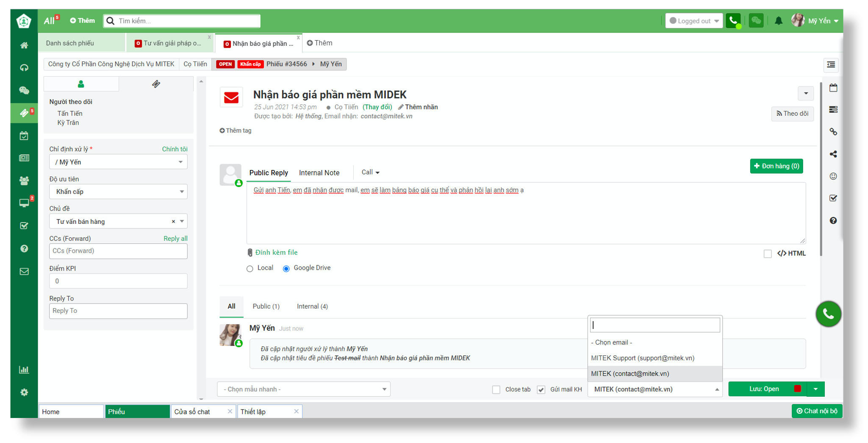The height and width of the screenshot is (443, 868).
Task: Open the Chọn mẫu nhanh template dropdown
Action: (304, 389)
